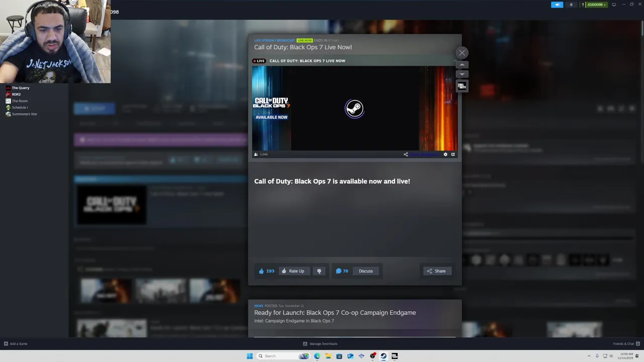Close the Black Ops 7 news overlay

pyautogui.click(x=462, y=53)
